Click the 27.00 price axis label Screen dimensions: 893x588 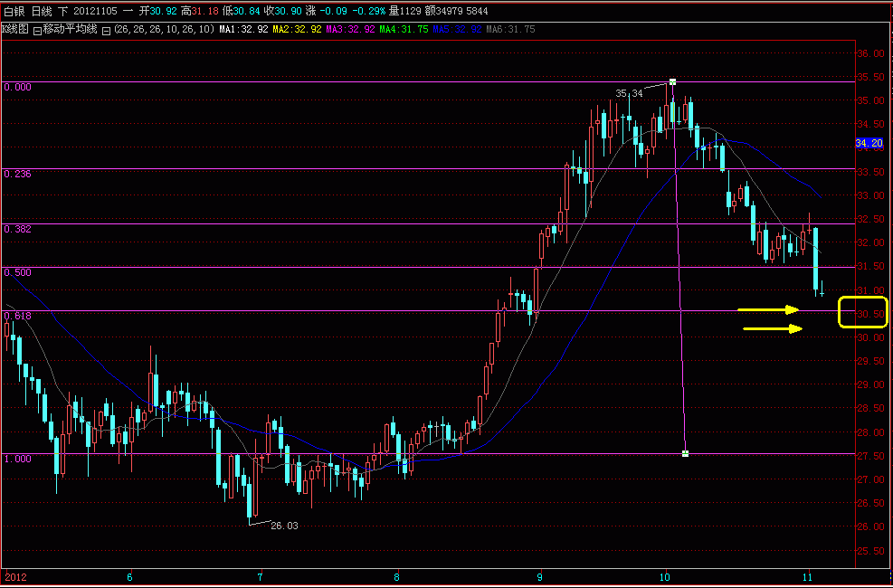pyautogui.click(x=870, y=479)
